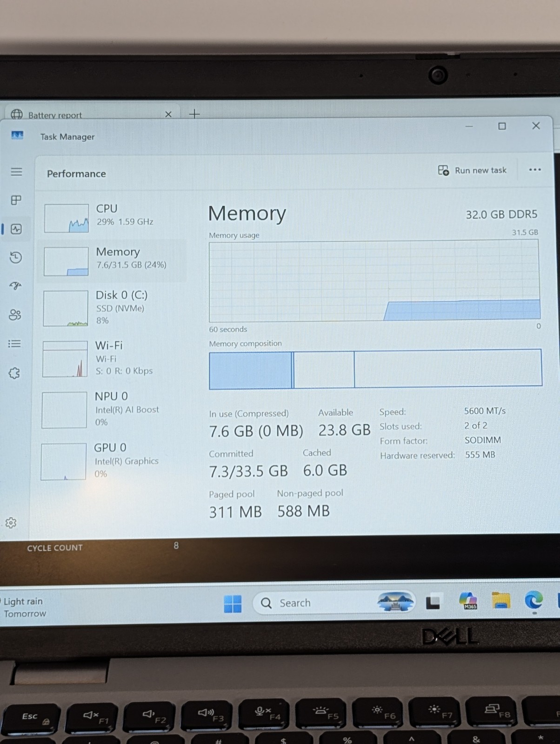
Task: Open a new browser tab with plus
Action: [194, 113]
